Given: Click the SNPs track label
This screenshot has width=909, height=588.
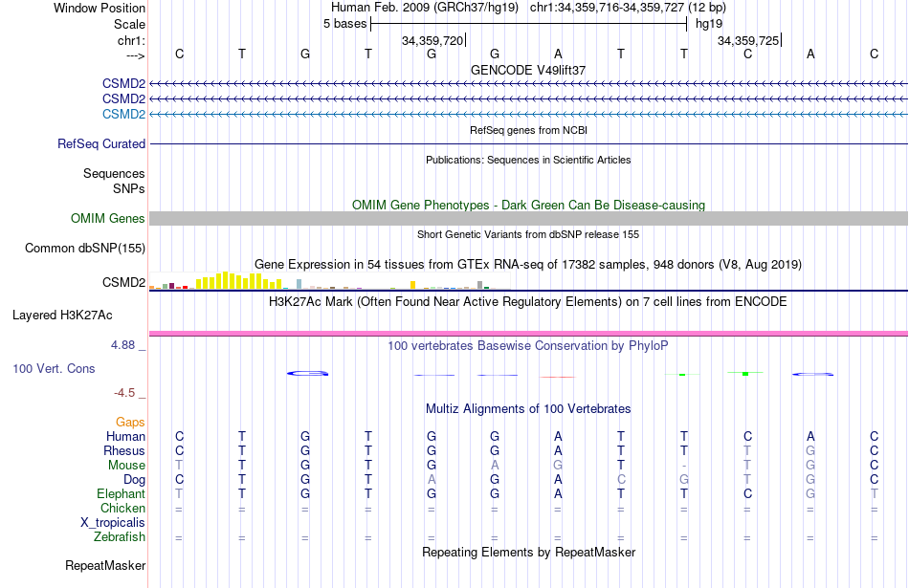Looking at the screenshot, I should (129, 188).
